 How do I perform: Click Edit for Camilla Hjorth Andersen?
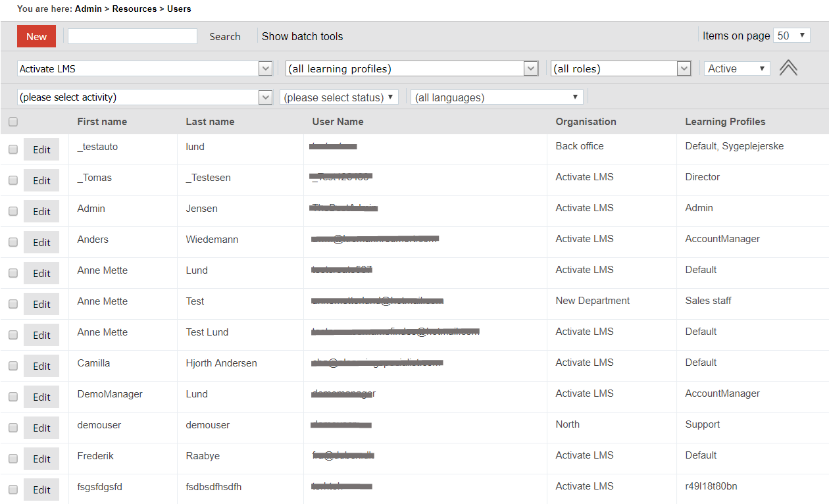click(x=41, y=366)
